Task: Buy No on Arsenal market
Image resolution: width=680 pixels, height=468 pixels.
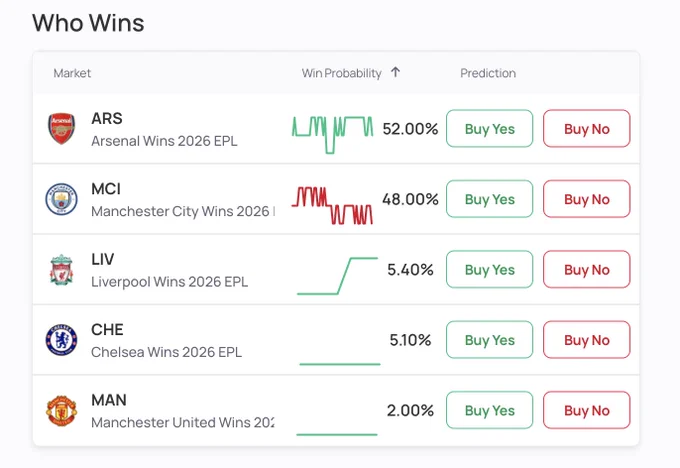Action: coord(586,129)
